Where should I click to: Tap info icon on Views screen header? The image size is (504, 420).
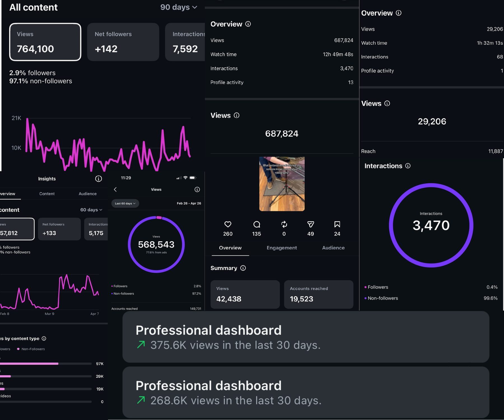click(x=197, y=190)
